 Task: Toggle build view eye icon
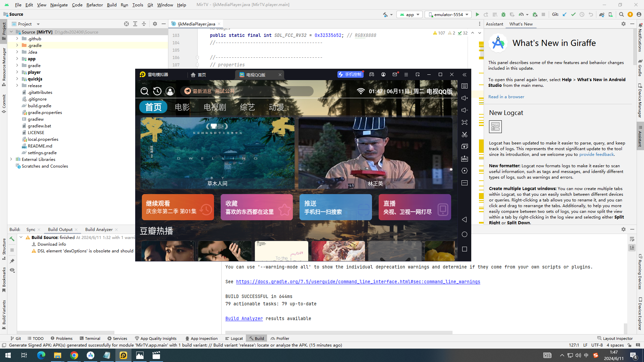pos(12,270)
